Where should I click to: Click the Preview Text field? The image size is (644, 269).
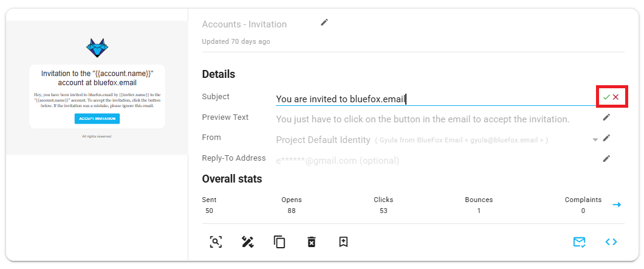click(x=436, y=119)
